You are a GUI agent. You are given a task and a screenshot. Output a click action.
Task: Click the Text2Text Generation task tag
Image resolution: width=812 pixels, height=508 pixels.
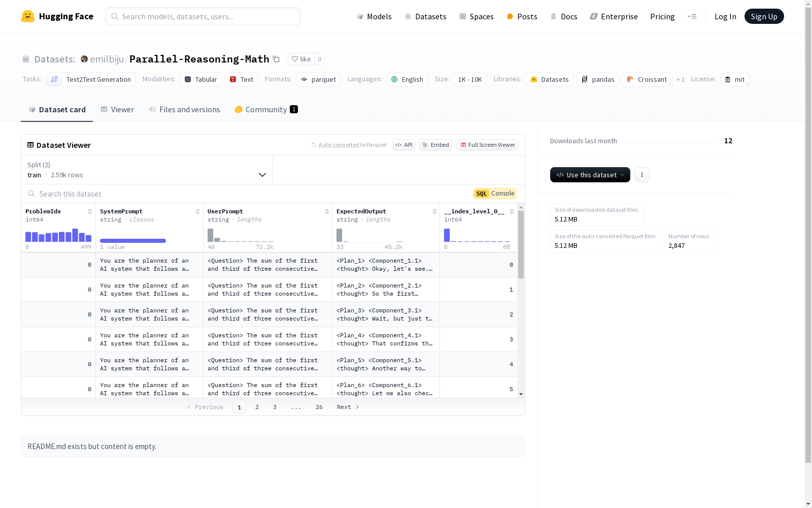[91, 79]
